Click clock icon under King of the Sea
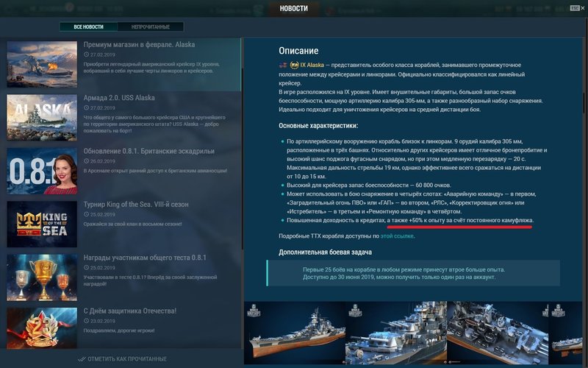588x368 pixels. coord(86,215)
